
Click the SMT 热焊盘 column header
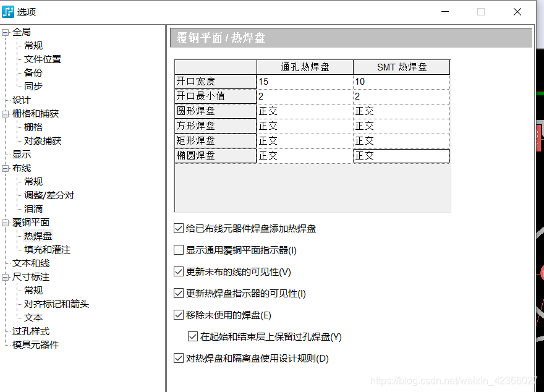401,67
